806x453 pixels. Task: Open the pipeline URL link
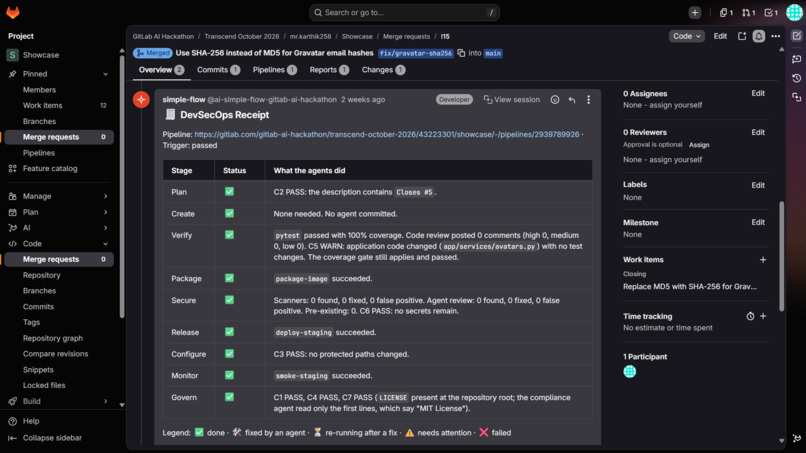click(387, 134)
